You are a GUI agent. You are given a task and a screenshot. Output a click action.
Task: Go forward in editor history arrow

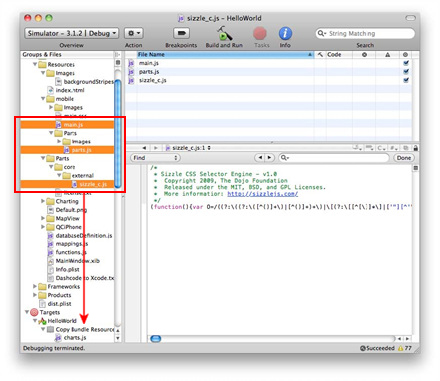156,148
